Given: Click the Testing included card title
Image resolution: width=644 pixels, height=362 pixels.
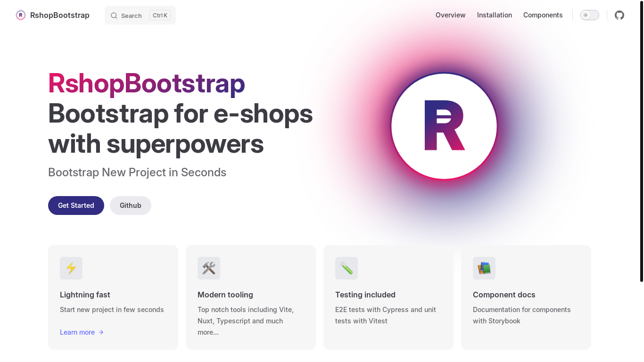Looking at the screenshot, I should coord(365,295).
